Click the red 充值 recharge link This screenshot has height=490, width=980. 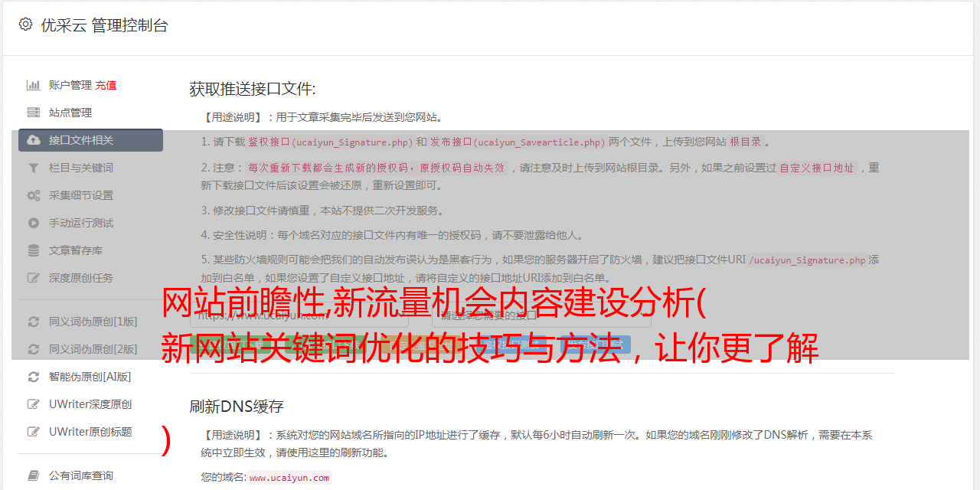(106, 85)
